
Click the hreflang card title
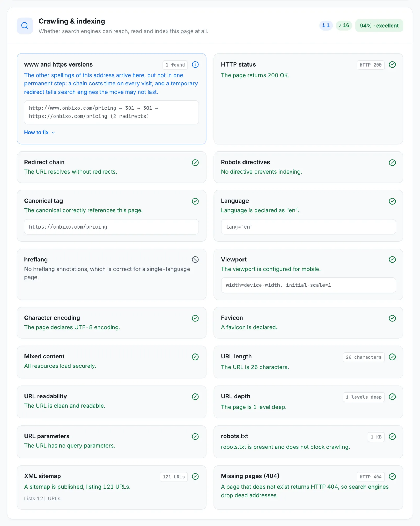36,260
